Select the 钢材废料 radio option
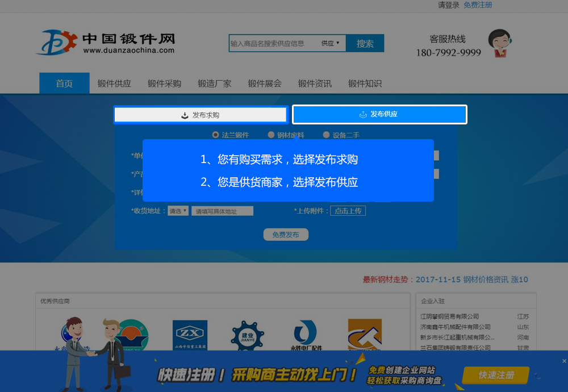568x392 pixels. tap(270, 135)
